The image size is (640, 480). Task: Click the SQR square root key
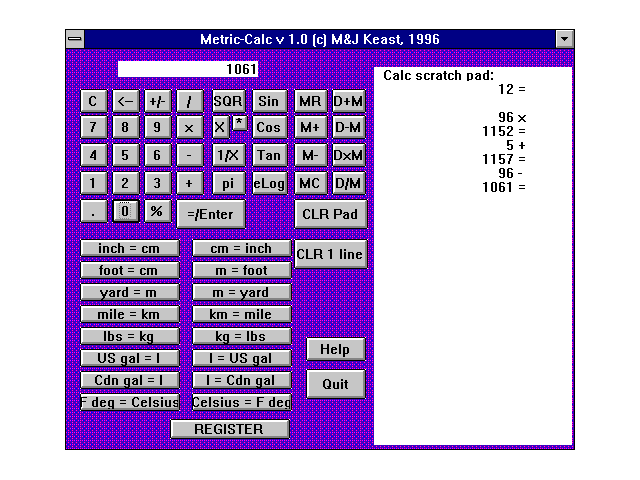pyautogui.click(x=228, y=101)
